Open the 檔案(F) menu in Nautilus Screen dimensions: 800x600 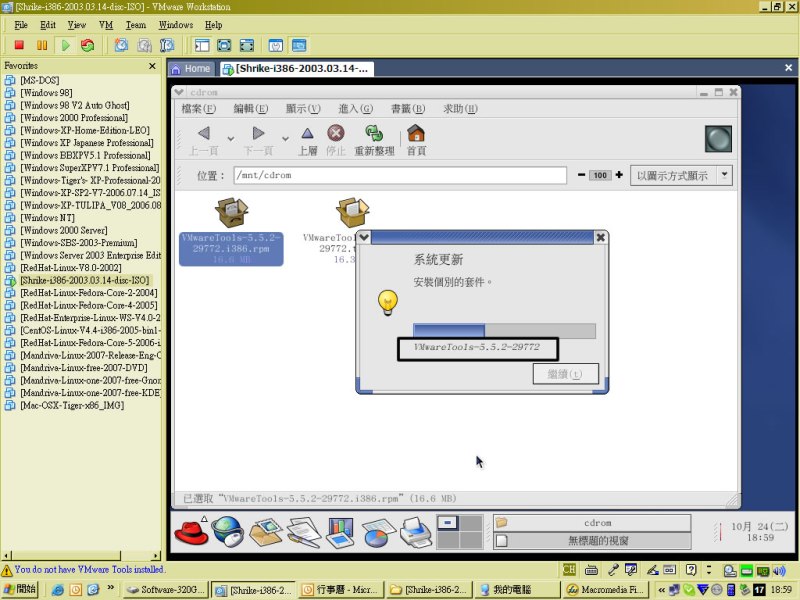point(199,109)
